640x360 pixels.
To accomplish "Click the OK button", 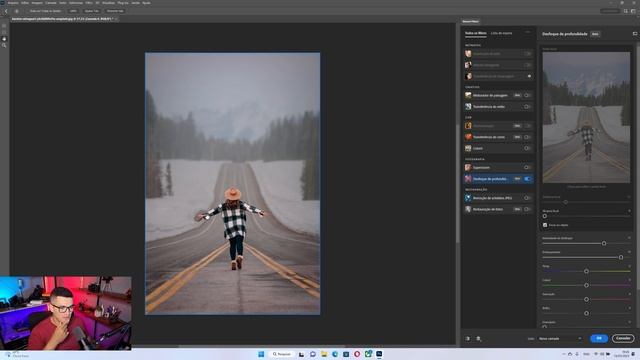I will 599,338.
